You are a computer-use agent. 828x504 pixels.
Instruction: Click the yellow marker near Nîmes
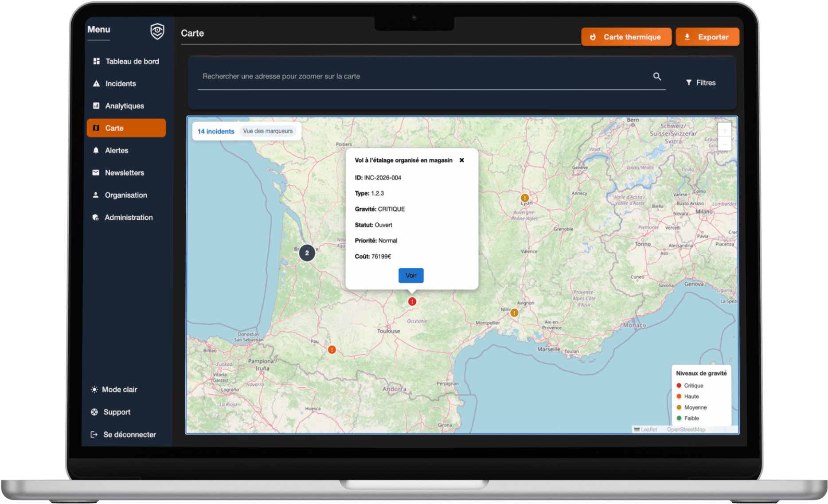click(514, 313)
